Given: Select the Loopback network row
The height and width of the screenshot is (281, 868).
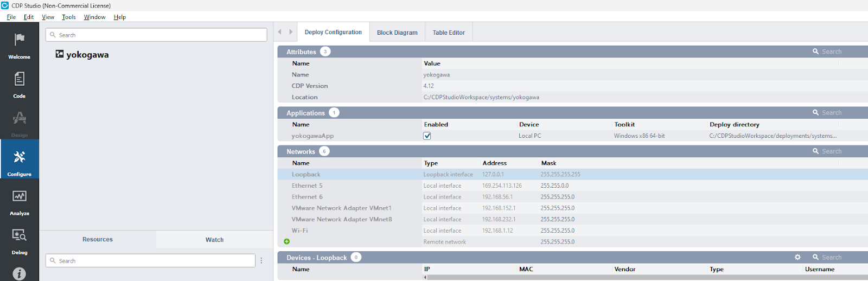Looking at the screenshot, I should click(572, 174).
